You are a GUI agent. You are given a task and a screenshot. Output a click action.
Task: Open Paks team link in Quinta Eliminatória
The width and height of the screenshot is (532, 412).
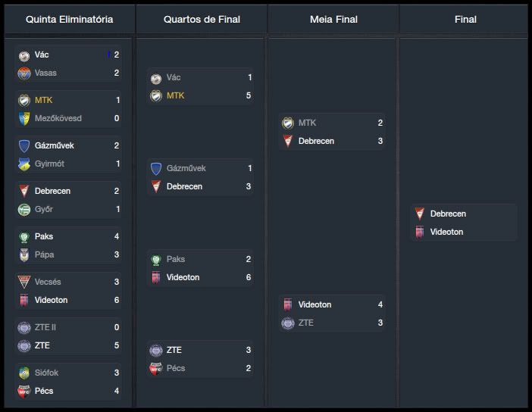click(x=44, y=237)
